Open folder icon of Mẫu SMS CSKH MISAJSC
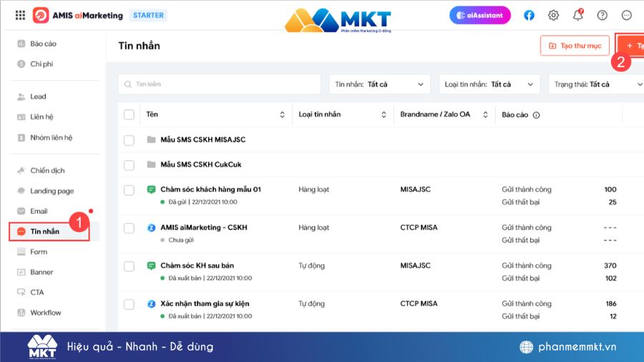The width and height of the screenshot is (644, 362). (151, 140)
